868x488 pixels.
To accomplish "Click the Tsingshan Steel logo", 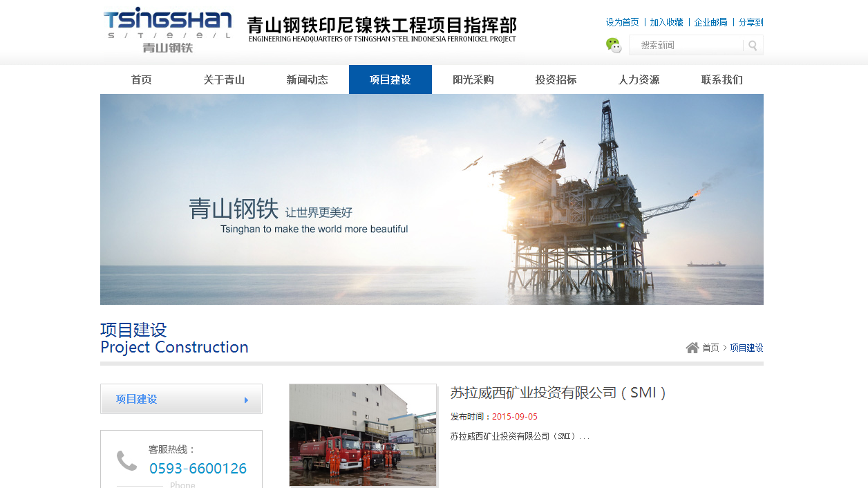I will 168,30.
